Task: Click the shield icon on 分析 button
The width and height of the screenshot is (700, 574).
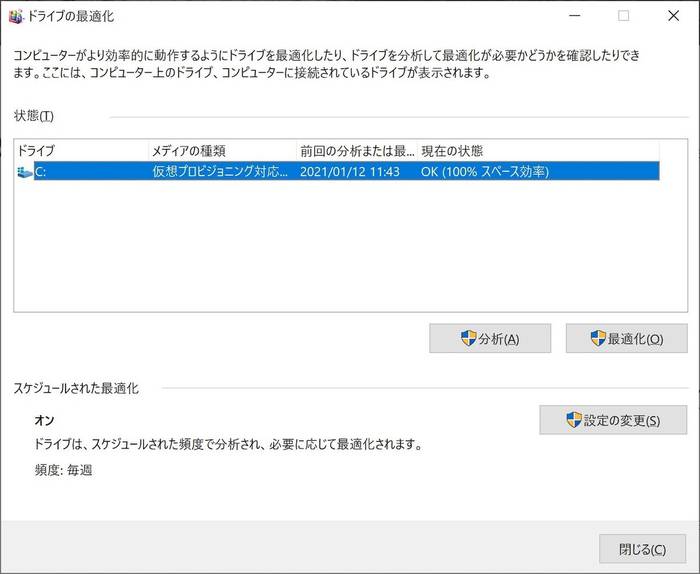Action: click(x=469, y=338)
